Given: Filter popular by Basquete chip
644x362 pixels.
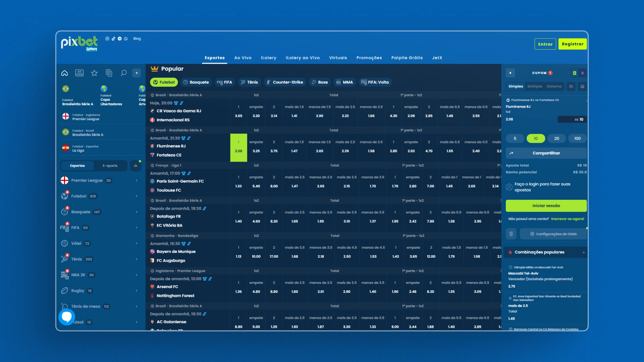Looking at the screenshot, I should click(x=196, y=82).
